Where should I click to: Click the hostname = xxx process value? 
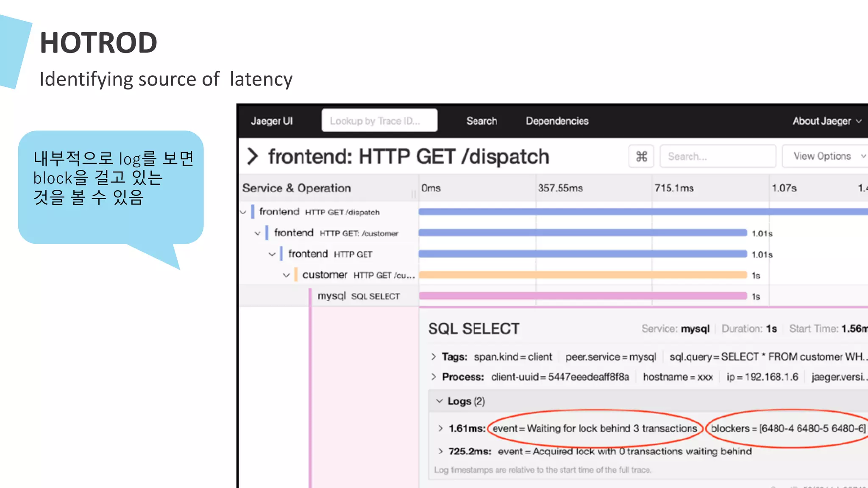click(x=678, y=377)
